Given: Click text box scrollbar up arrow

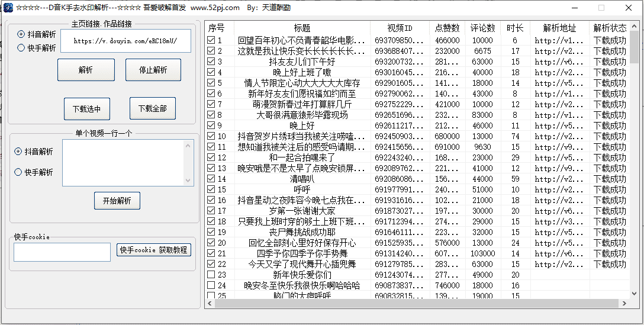Looking at the screenshot, I should pyautogui.click(x=188, y=145).
